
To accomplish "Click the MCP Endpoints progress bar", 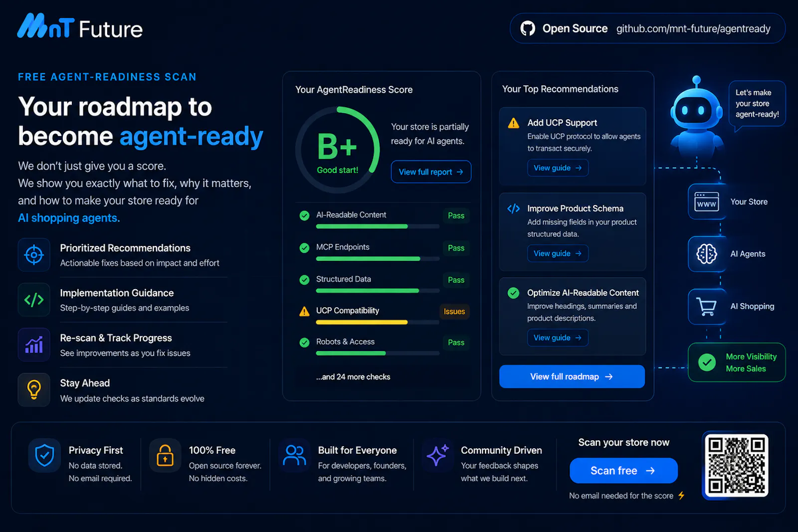I will pyautogui.click(x=378, y=259).
